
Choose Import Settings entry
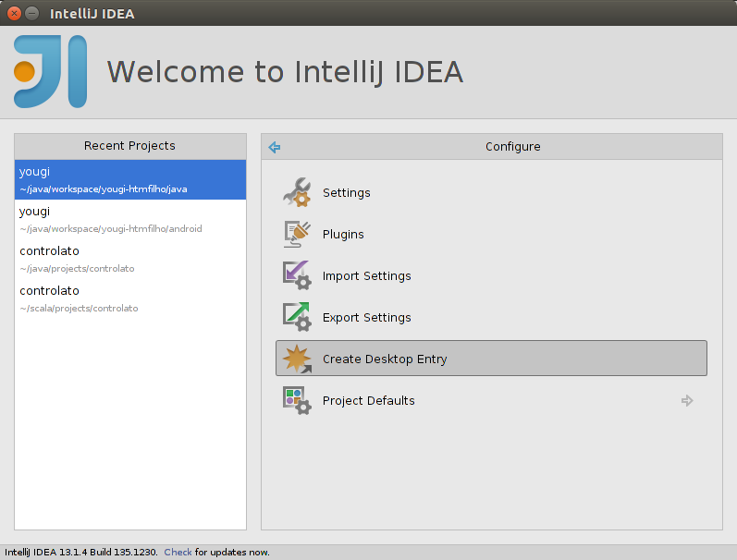coord(491,275)
